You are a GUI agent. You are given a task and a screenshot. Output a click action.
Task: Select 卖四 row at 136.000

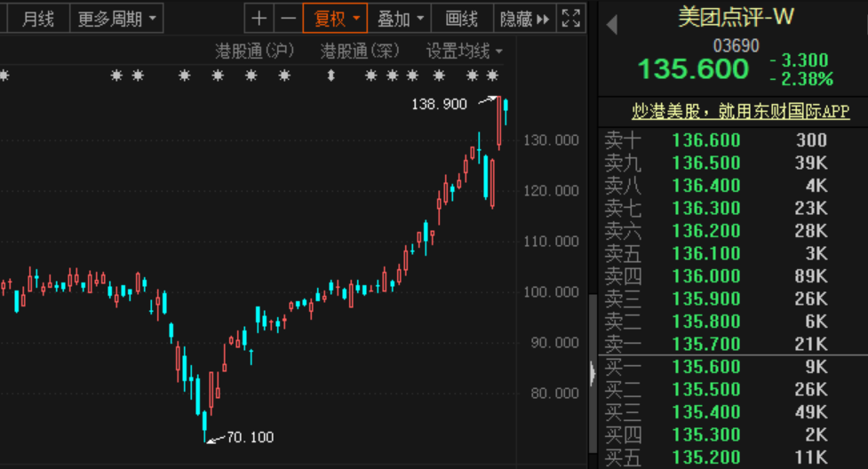tap(733, 276)
